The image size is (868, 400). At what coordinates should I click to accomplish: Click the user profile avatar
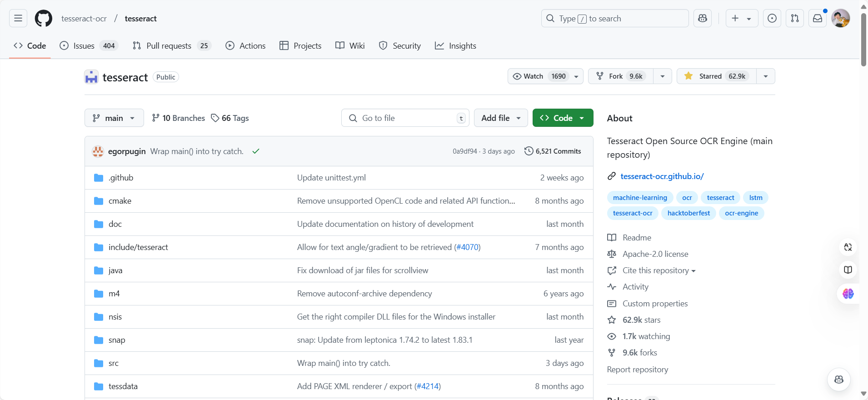pos(840,18)
